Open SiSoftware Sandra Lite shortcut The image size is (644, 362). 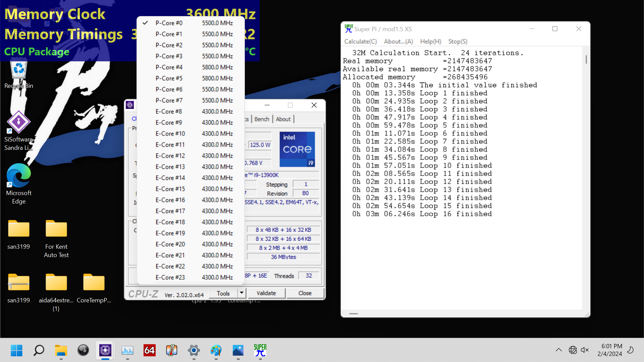tap(19, 131)
